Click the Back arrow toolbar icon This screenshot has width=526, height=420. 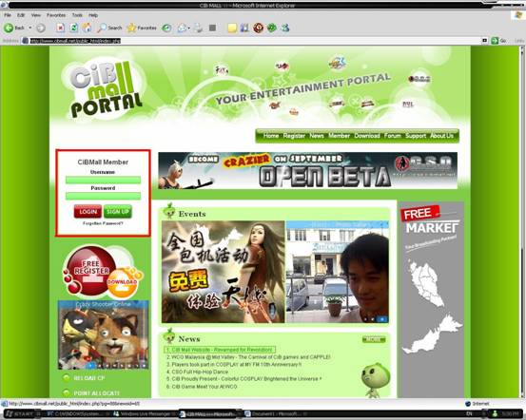[9, 28]
